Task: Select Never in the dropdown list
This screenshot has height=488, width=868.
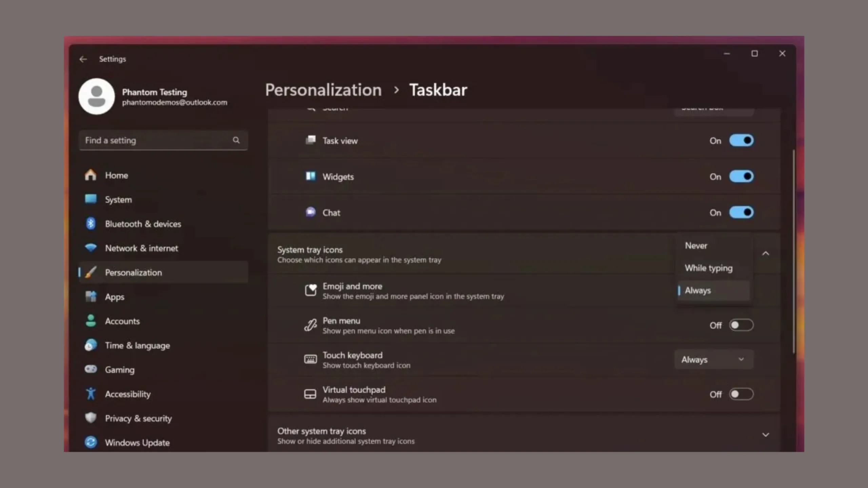Action: [x=714, y=246]
